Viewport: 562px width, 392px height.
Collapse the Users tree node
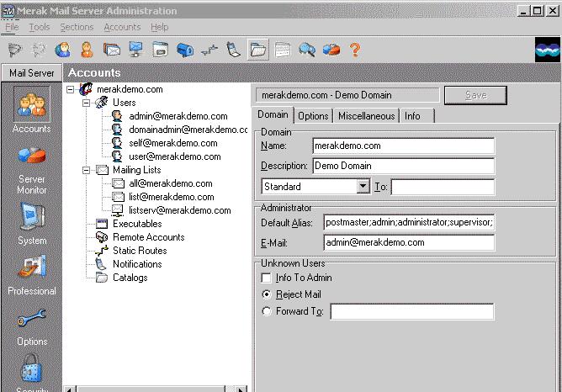click(x=87, y=103)
